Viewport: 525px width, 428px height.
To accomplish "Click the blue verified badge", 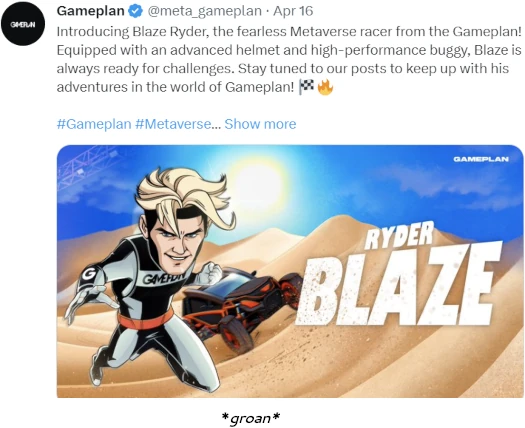I will pyautogui.click(x=136, y=11).
